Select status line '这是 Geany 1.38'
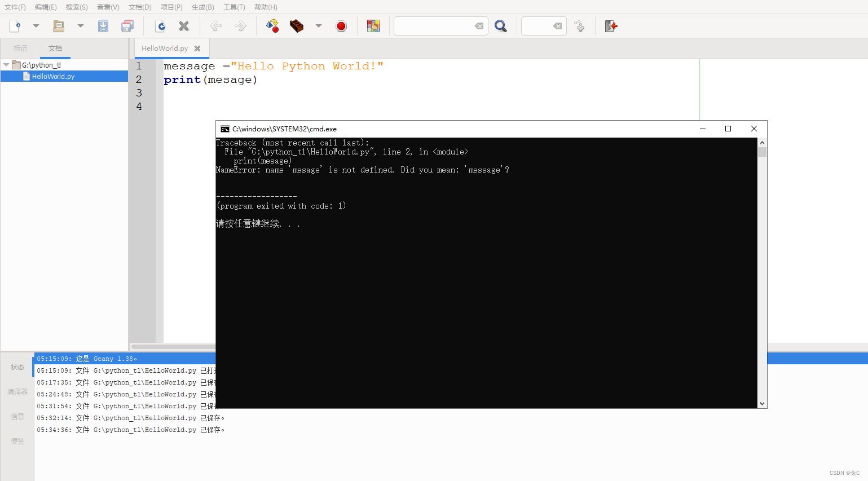 pyautogui.click(x=87, y=359)
